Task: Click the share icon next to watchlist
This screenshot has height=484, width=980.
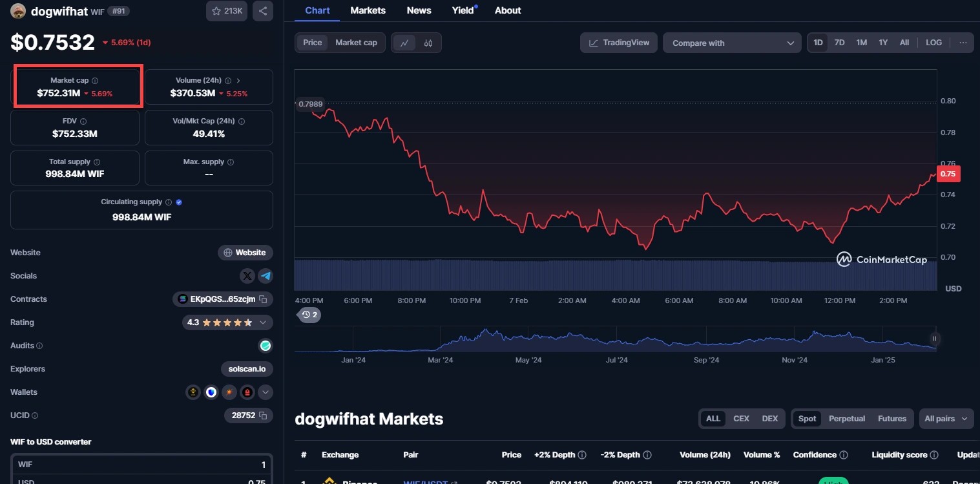Action: tap(262, 11)
